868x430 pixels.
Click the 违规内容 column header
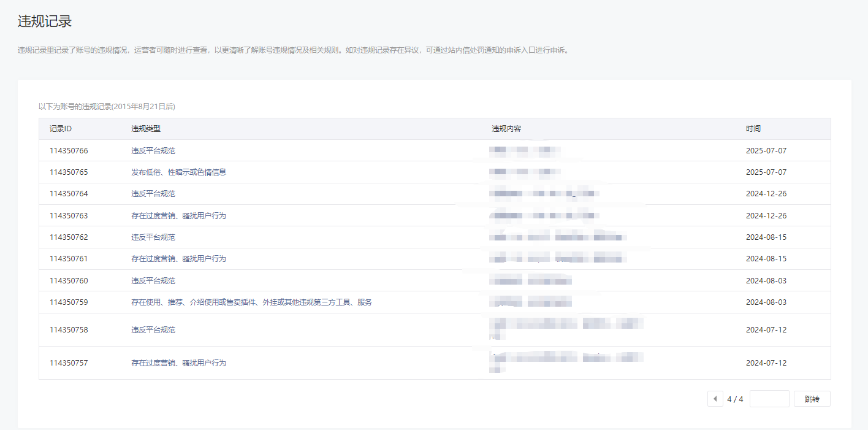coord(506,129)
